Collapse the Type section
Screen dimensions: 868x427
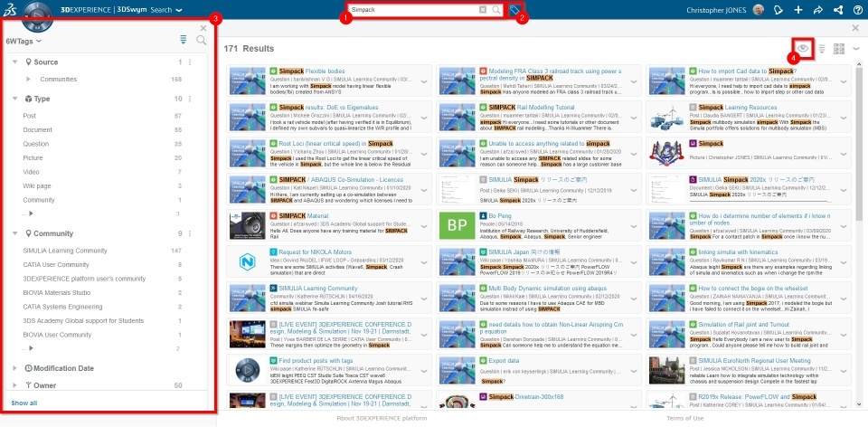15,99
